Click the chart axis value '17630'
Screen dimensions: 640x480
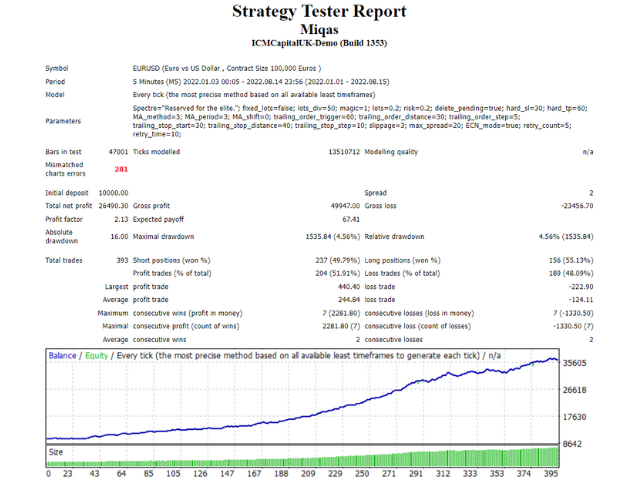tap(574, 417)
